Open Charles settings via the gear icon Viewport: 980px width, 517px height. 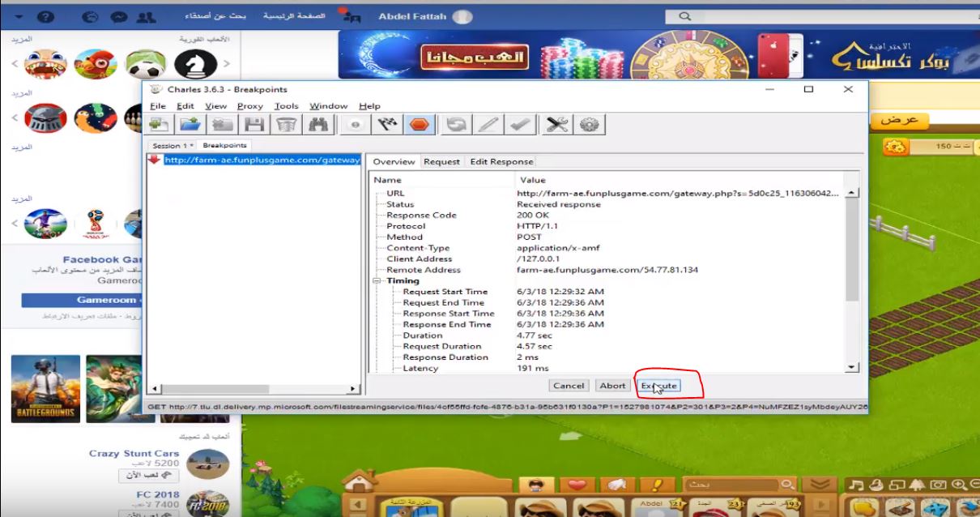coord(589,124)
